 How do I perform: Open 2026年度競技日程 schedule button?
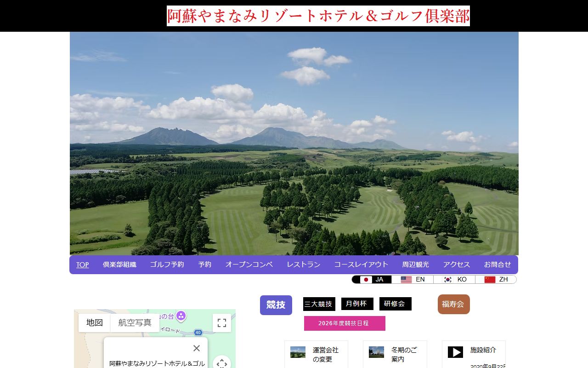click(345, 323)
